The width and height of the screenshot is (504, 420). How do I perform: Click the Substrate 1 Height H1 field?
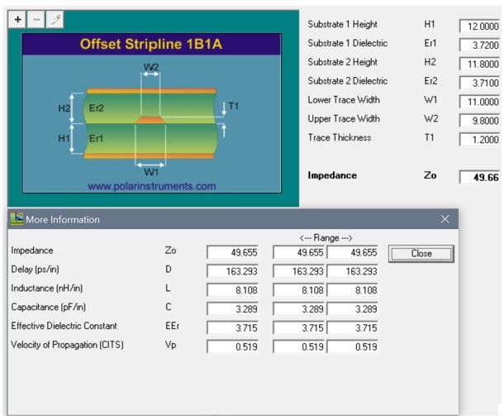(x=479, y=26)
